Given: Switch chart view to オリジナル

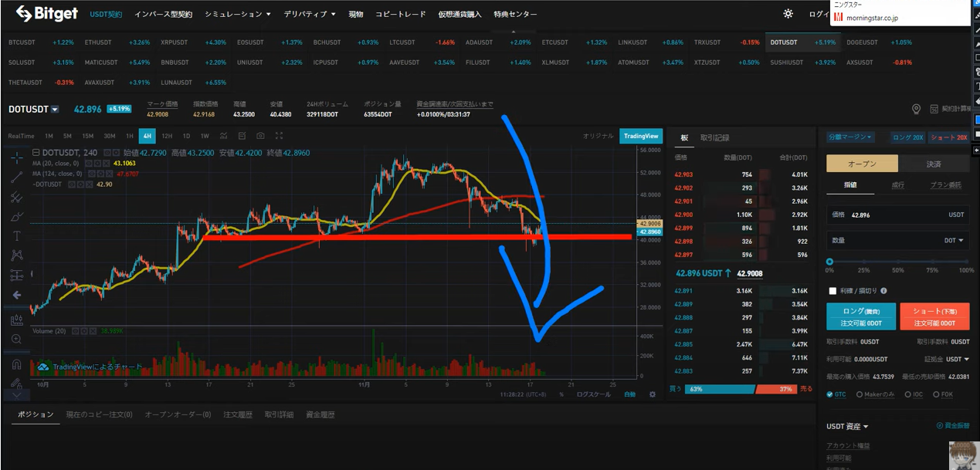Looking at the screenshot, I should click(599, 136).
